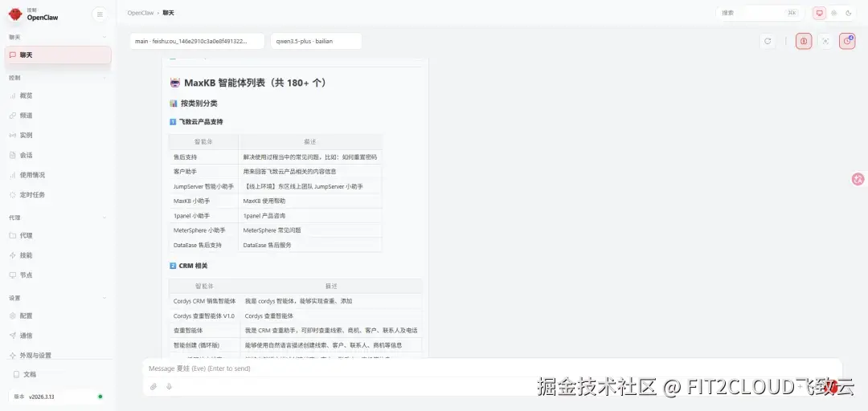This screenshot has width=868, height=411.
Task: Click the green status dot beside version
Action: click(100, 397)
